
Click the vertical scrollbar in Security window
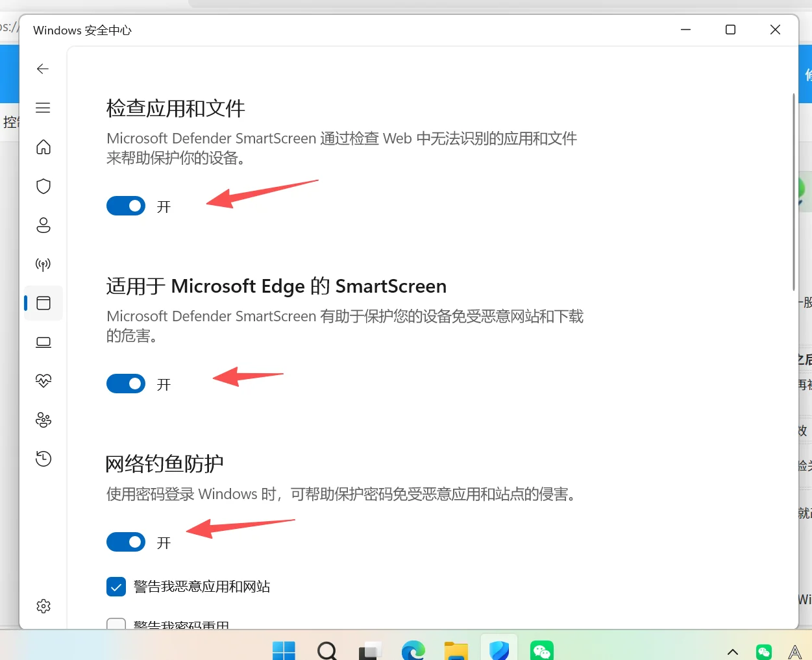coord(793,191)
